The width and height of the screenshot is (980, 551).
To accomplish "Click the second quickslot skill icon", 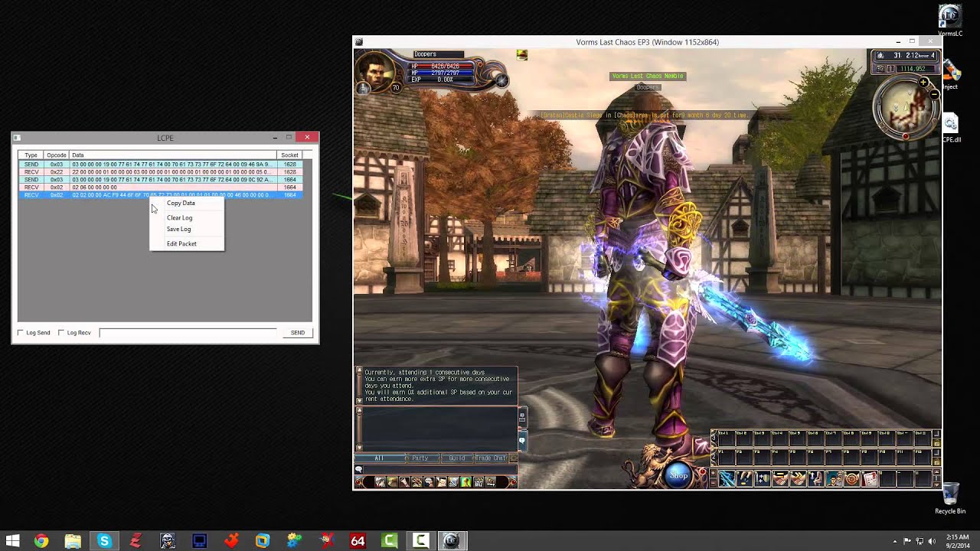I will pos(745,478).
